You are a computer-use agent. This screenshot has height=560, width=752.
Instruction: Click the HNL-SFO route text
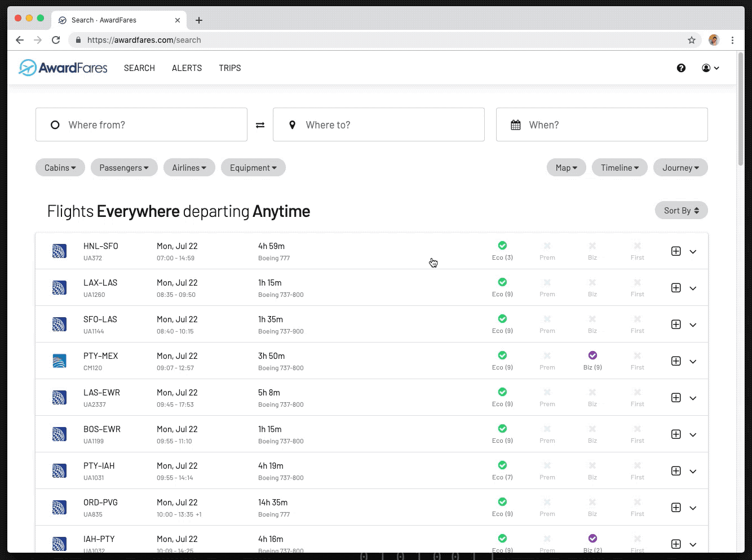pos(101,246)
